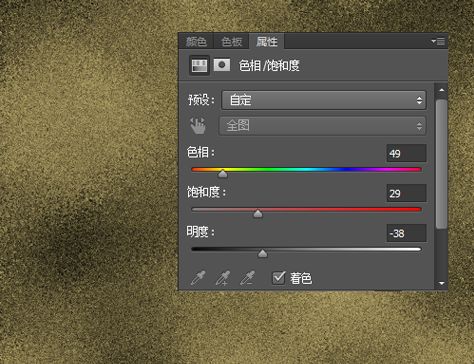The image size is (474, 364).
Task: Click the 明度 lightness slider handle
Action: click(x=263, y=254)
